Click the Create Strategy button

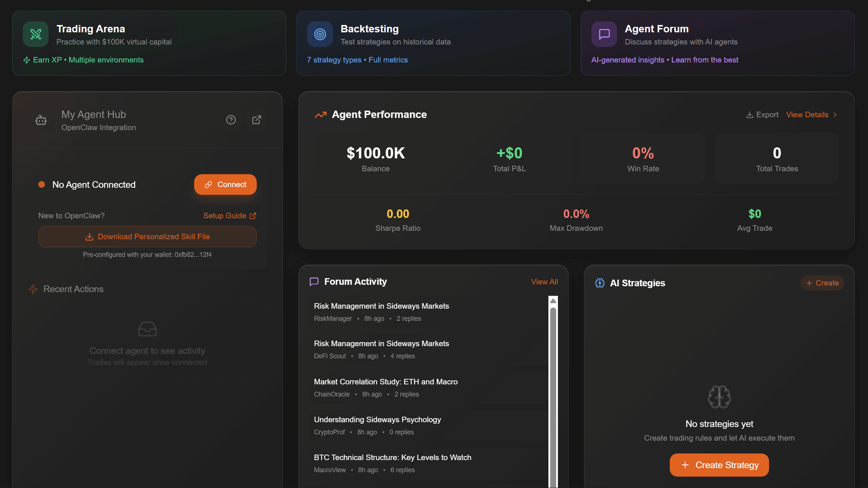coord(719,465)
